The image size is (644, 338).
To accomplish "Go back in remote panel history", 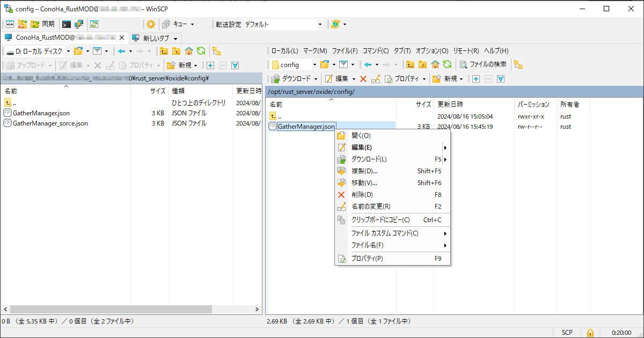I will pos(368,65).
